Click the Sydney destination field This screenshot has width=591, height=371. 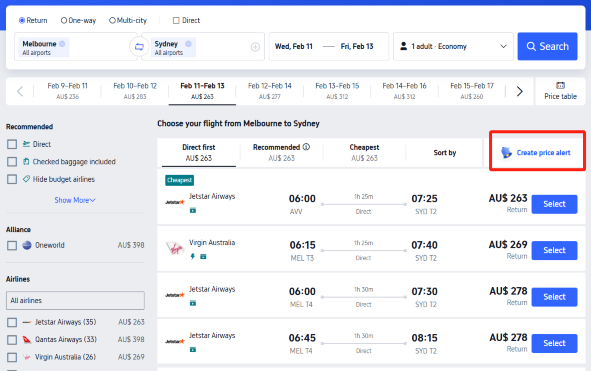(204, 47)
